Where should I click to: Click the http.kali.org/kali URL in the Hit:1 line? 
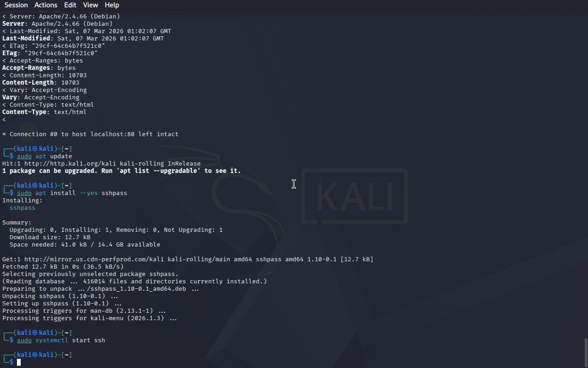click(70, 164)
